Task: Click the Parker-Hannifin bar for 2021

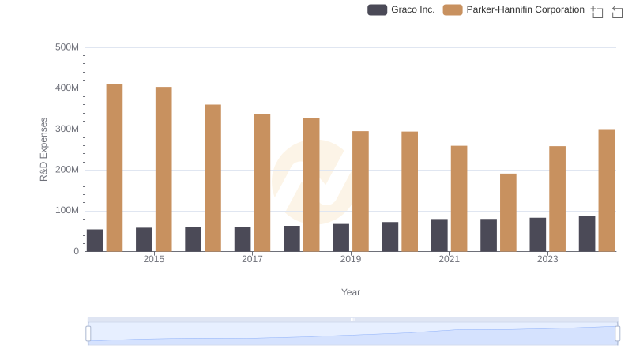Action: [x=459, y=198]
